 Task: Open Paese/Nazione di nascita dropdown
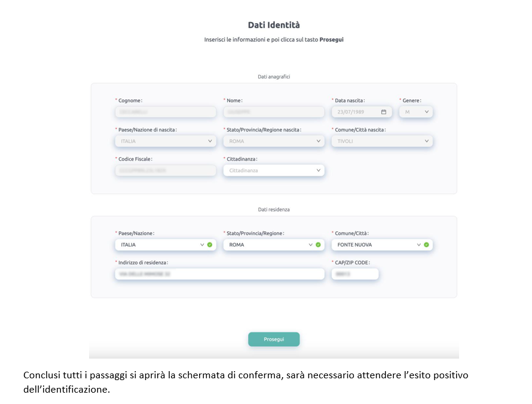(x=166, y=141)
